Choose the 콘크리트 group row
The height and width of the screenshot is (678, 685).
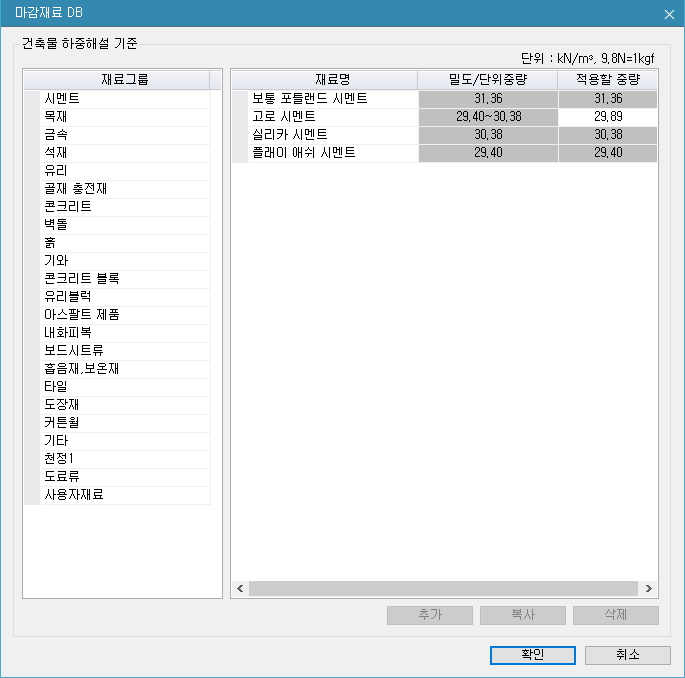tap(125, 207)
